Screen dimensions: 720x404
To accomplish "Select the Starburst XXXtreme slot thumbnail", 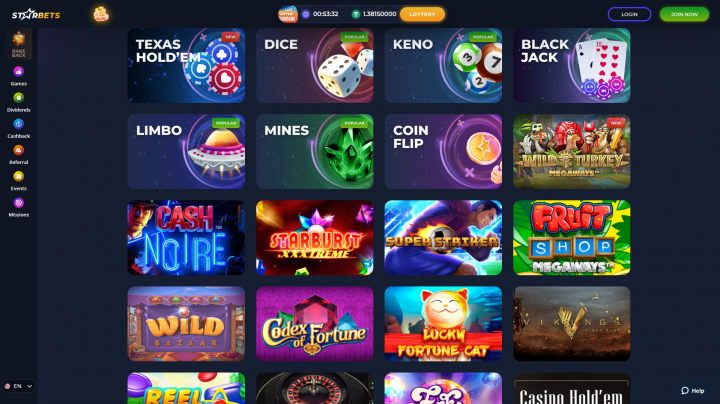I will 315,237.
